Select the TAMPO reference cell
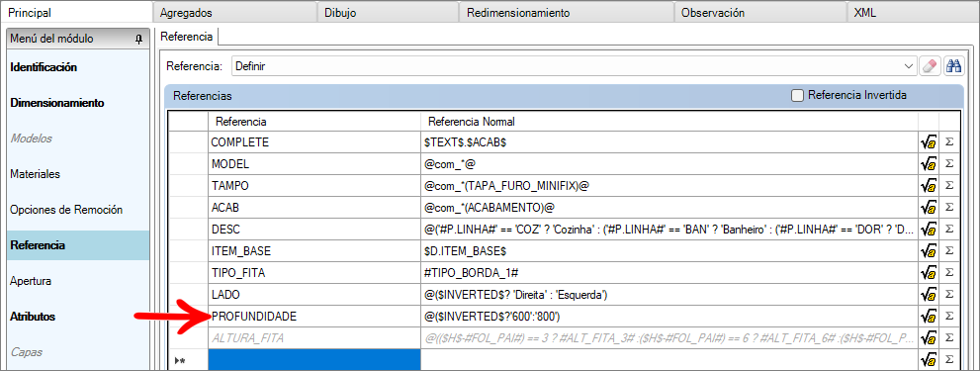The width and height of the screenshot is (980, 371). click(x=314, y=186)
